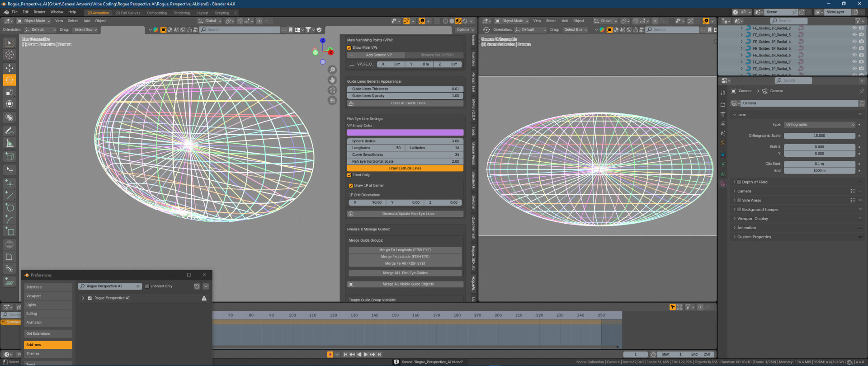The width and height of the screenshot is (868, 366).
Task: Select the Annotate tool in left toolbar
Action: click(x=9, y=131)
